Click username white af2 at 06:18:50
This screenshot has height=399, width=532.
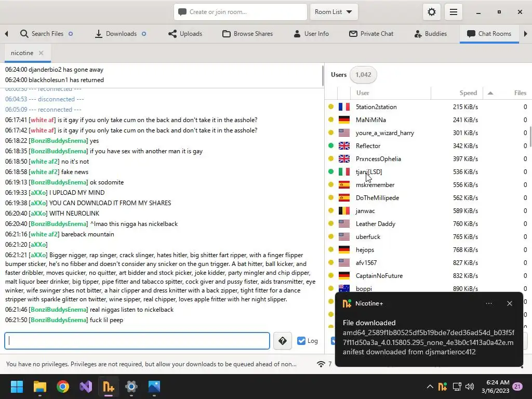(44, 162)
